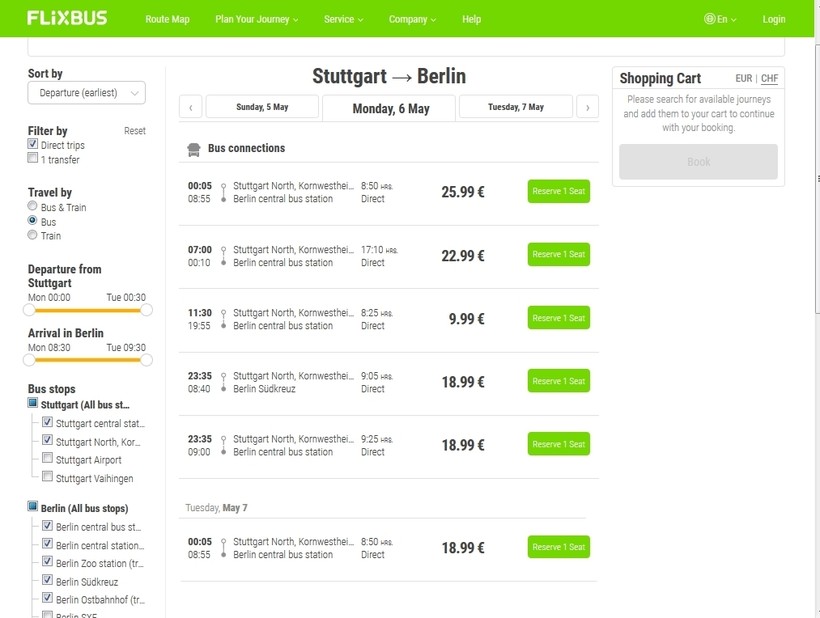Image resolution: width=820 pixels, height=618 pixels.
Task: Uncheck the Direct trips filter
Action: pos(33,145)
